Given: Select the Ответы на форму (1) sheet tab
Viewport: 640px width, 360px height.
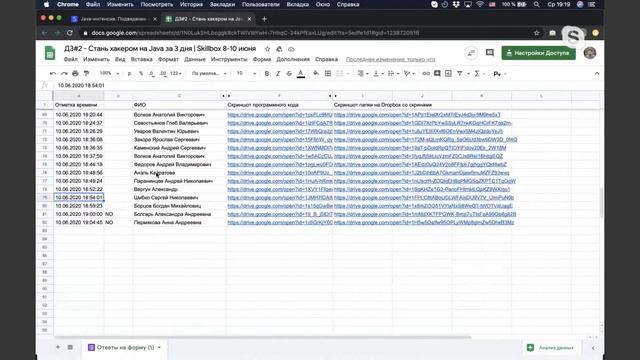Looking at the screenshot, I should 125,347.
